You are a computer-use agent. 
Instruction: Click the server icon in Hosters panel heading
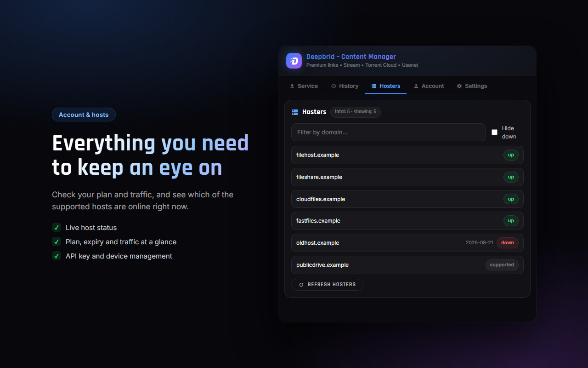[x=295, y=112]
